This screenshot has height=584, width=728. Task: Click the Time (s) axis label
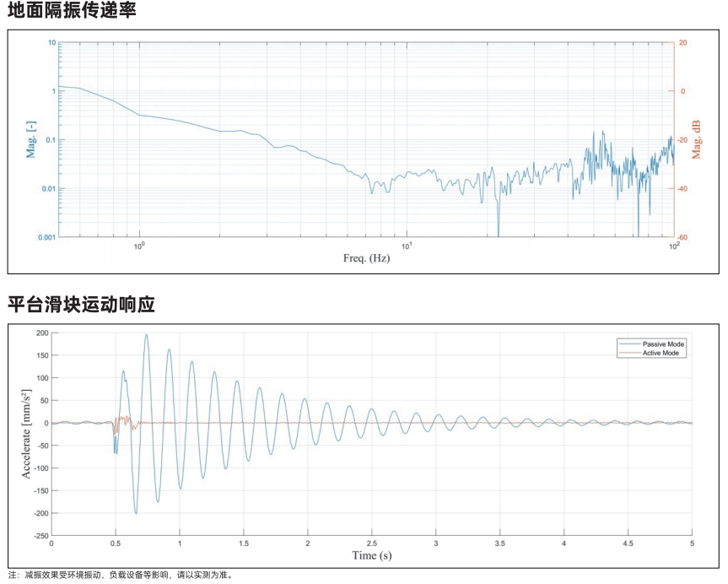(x=371, y=555)
